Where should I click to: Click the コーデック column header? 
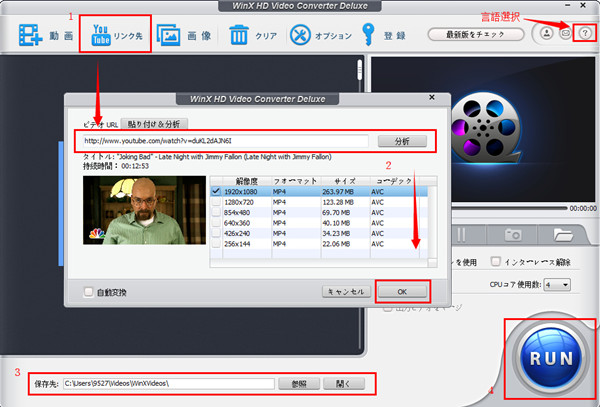394,181
